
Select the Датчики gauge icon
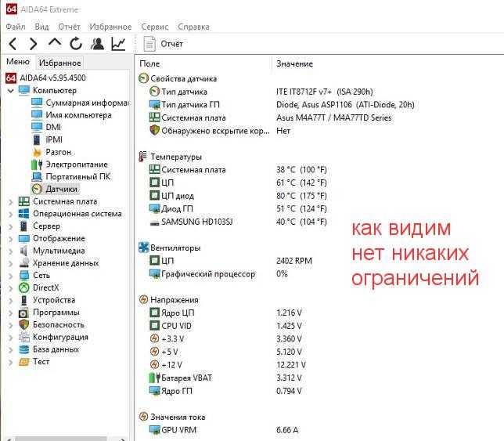[x=37, y=189]
